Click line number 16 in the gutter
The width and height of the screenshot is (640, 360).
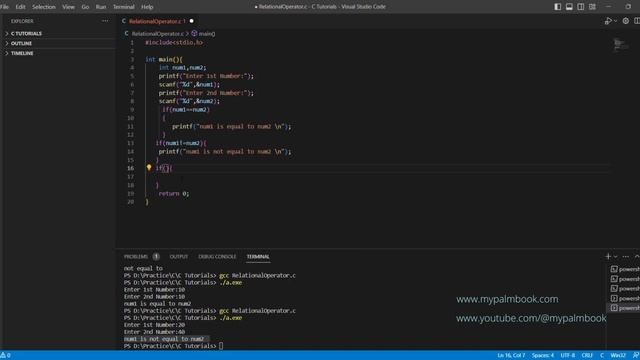point(131,168)
